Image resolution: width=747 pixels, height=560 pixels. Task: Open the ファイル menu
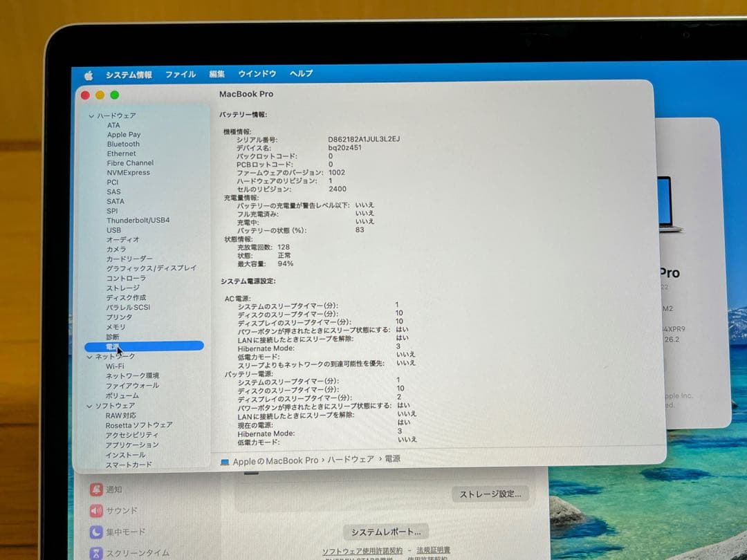point(180,74)
